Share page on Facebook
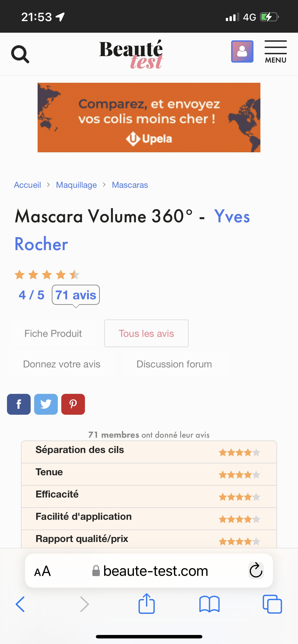Viewport: 298px width, 644px height. tap(19, 404)
